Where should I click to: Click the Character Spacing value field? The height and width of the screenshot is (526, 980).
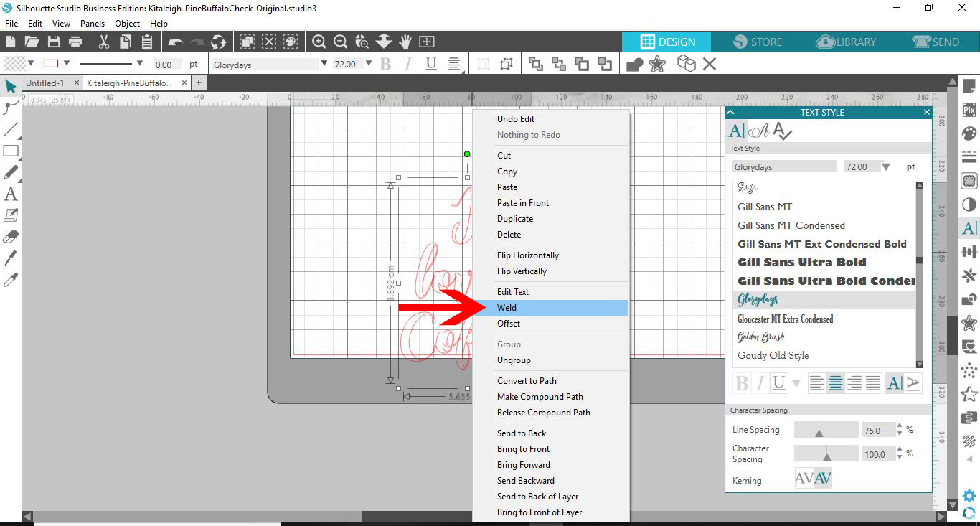tap(879, 454)
